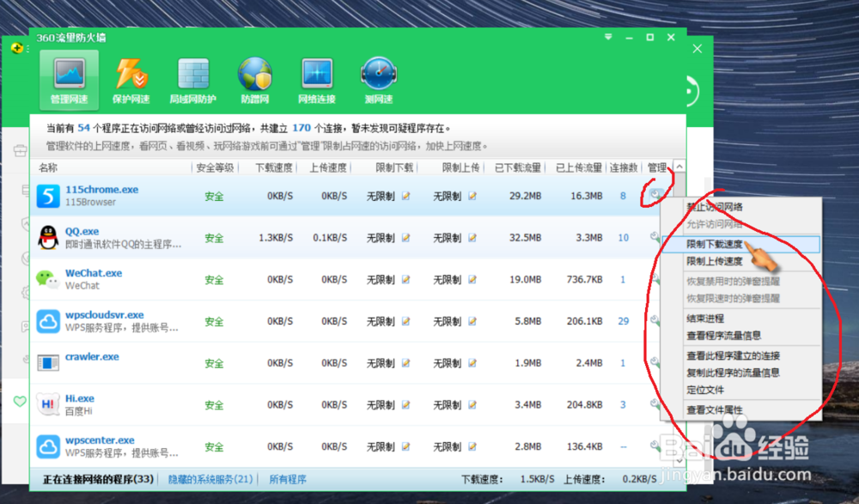Sort by 连接数 column header
Screen dimensions: 859x504
[624, 167]
